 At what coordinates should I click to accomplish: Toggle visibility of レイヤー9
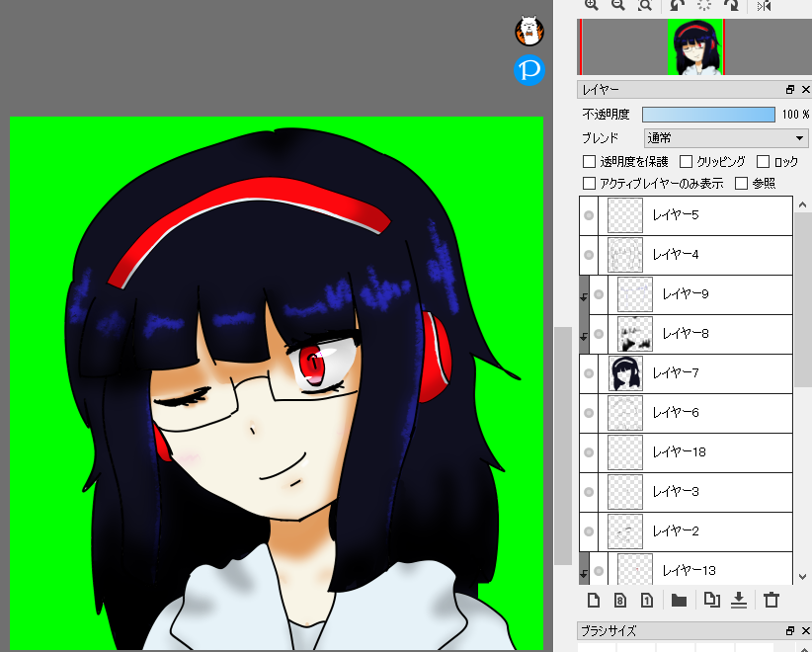pos(599,294)
